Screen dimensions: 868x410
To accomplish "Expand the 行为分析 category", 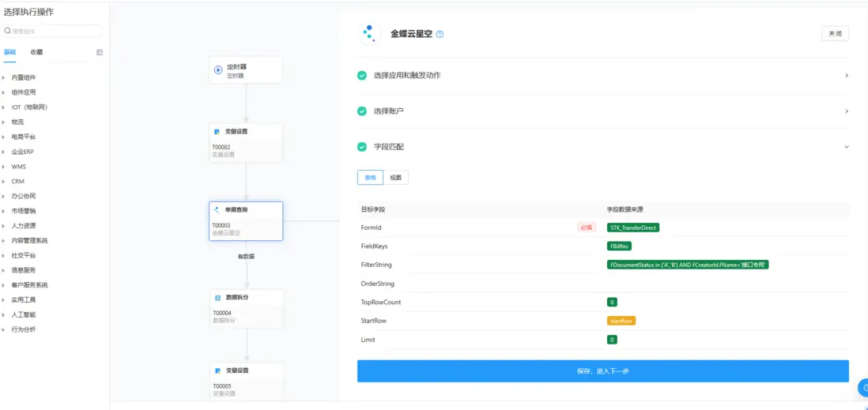I will pyautogui.click(x=3, y=329).
